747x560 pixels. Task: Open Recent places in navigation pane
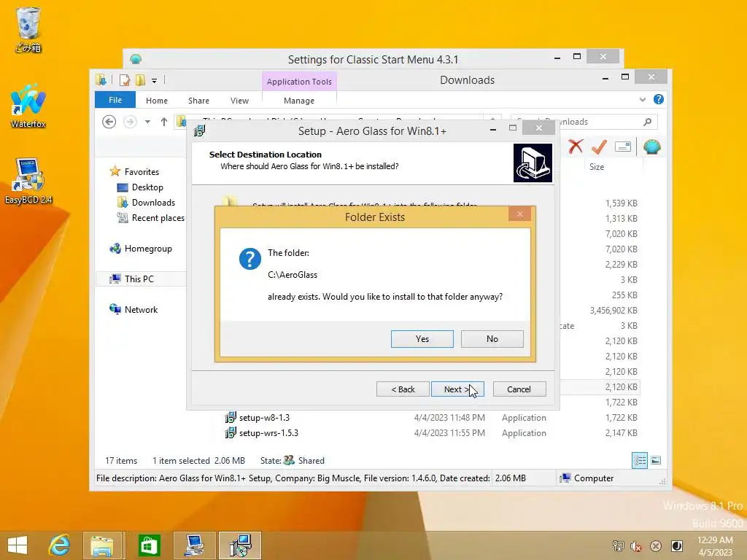158,217
